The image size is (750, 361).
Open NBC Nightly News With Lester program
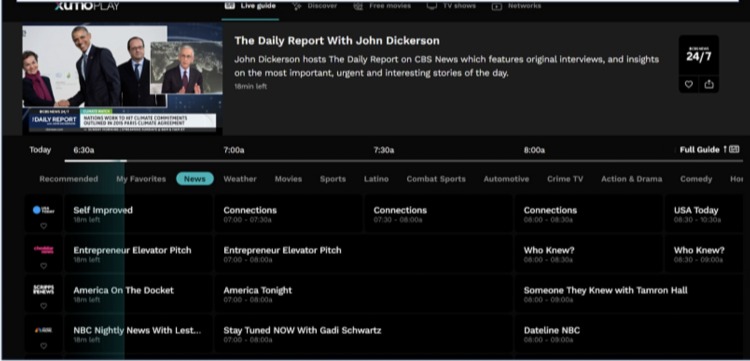pyautogui.click(x=138, y=334)
